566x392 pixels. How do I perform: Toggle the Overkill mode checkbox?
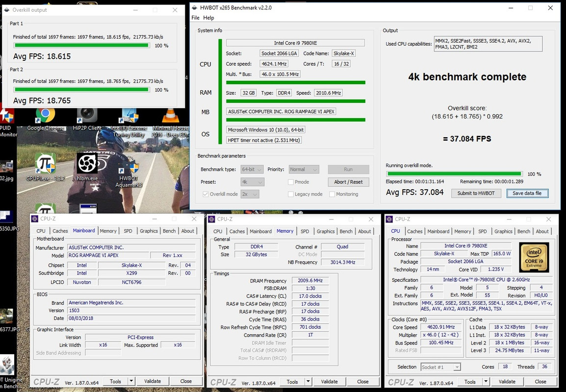point(206,194)
